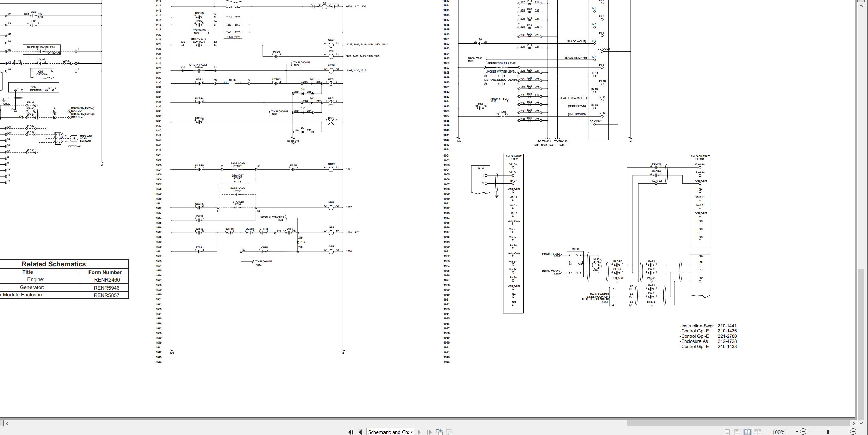Click the GRR coil label
868x435 pixels.
coord(332,228)
